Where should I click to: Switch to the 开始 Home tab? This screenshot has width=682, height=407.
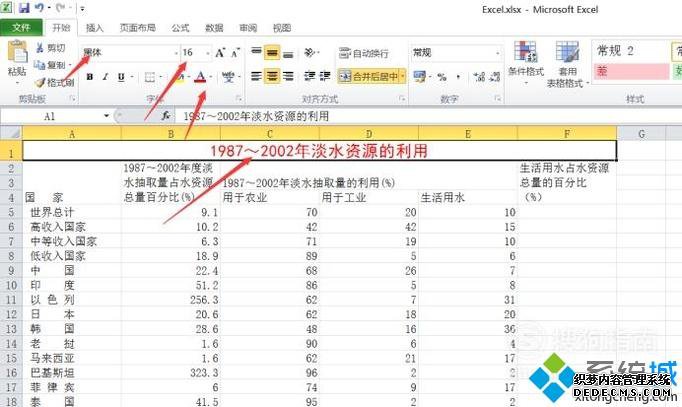coord(61,28)
